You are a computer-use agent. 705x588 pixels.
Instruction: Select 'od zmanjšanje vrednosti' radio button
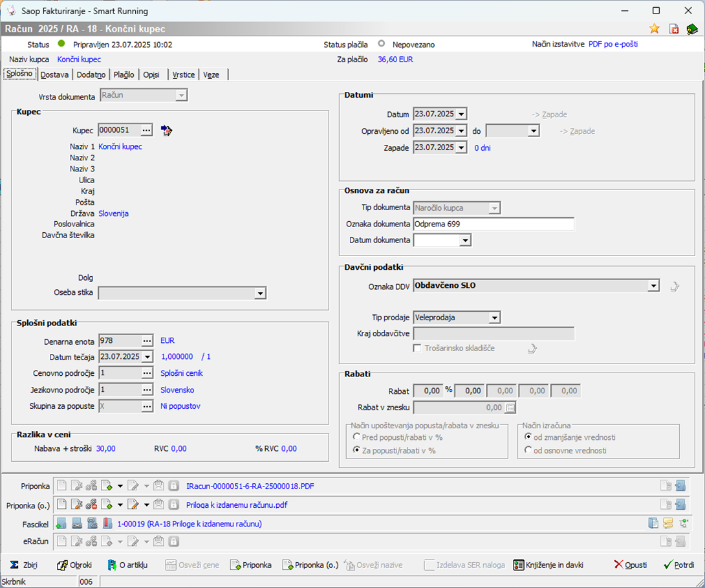pyautogui.click(x=528, y=437)
